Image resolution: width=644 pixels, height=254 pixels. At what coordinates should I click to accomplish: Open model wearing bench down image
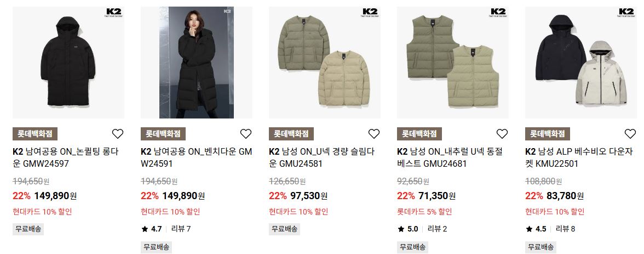click(x=197, y=63)
